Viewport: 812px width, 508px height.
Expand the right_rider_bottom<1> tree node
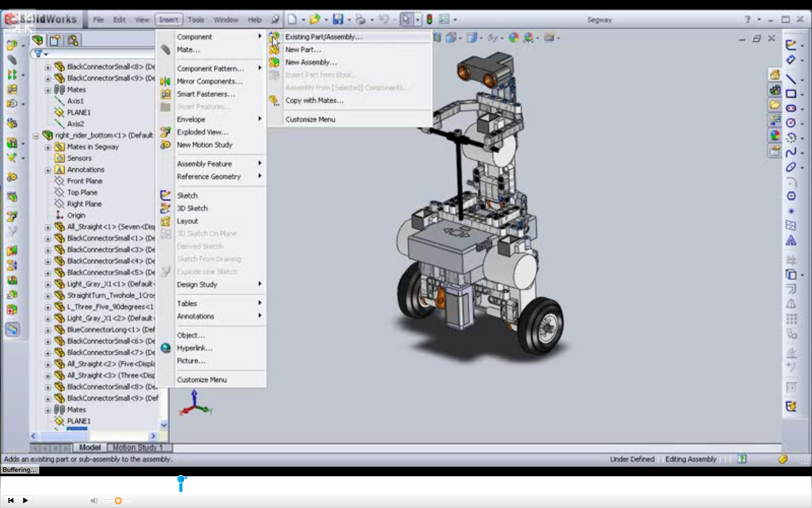[x=36, y=135]
